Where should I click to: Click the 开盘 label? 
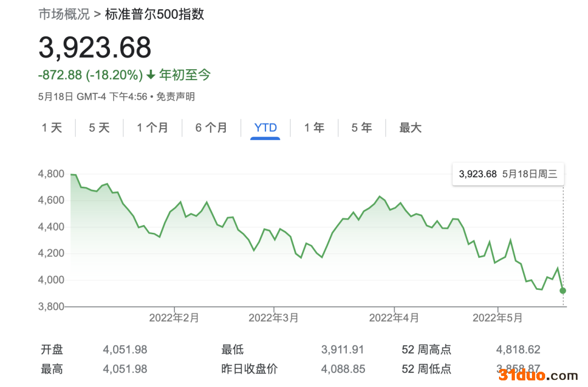click(x=52, y=350)
